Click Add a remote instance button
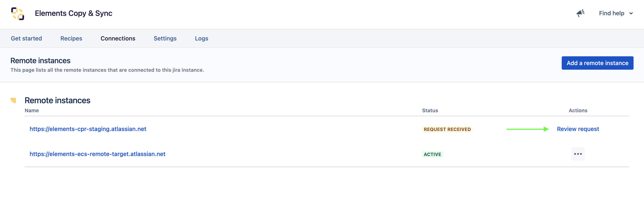This screenshot has width=644, height=214. tap(597, 63)
